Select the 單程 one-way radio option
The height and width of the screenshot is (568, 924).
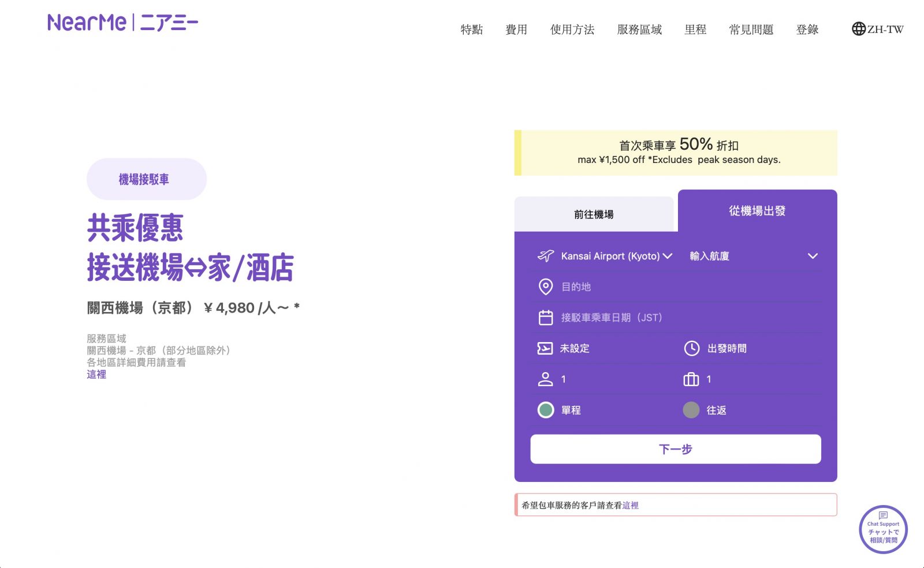click(x=546, y=410)
